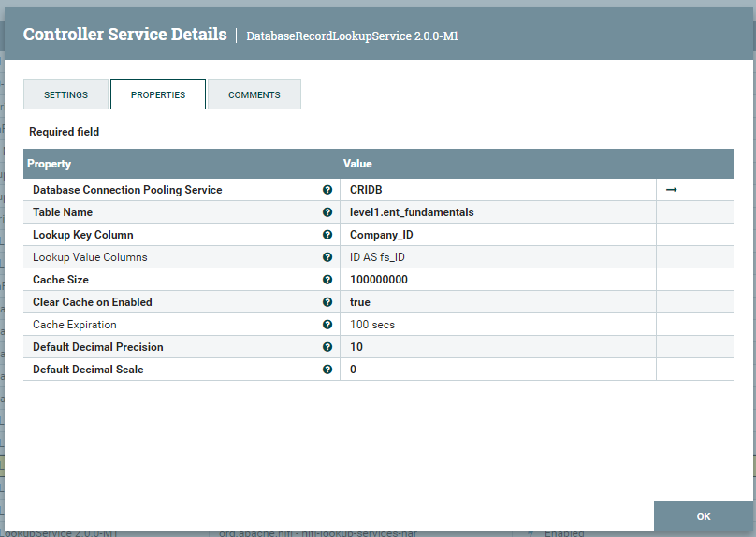Click help icon next to Cache Size

coord(327,280)
